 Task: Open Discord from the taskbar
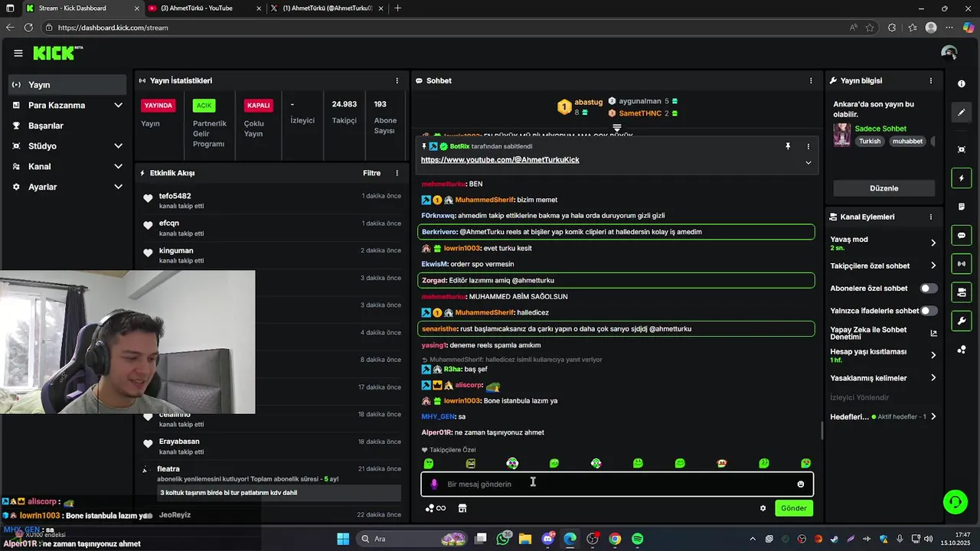click(547, 539)
